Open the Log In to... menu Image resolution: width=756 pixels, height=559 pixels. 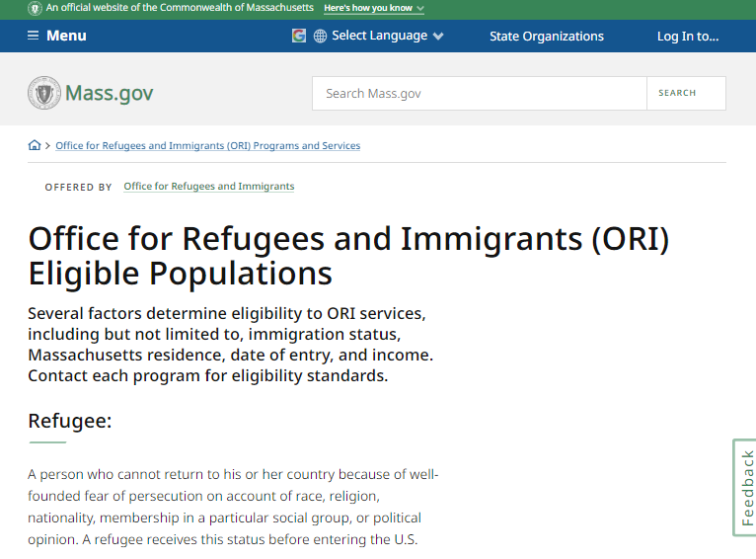pyautogui.click(x=688, y=37)
